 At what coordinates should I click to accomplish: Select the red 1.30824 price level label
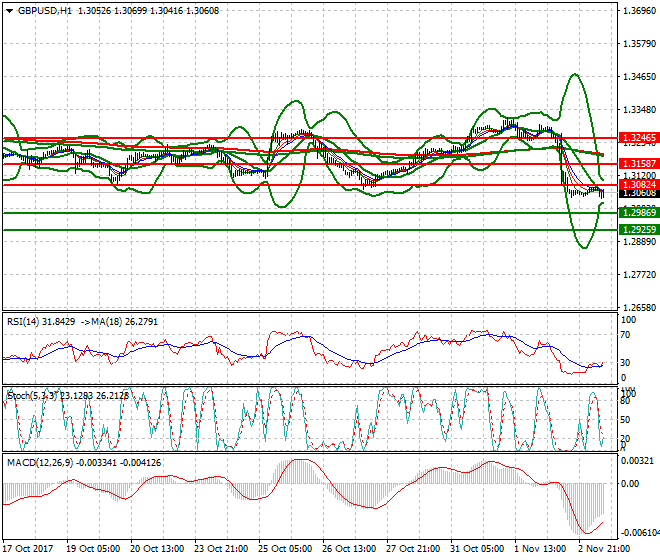click(x=639, y=185)
